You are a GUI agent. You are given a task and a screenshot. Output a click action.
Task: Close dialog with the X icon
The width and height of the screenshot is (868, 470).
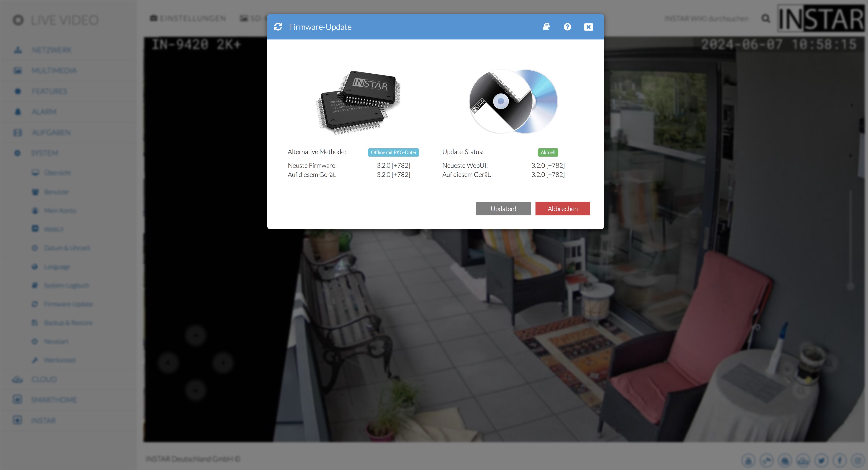[x=588, y=27]
